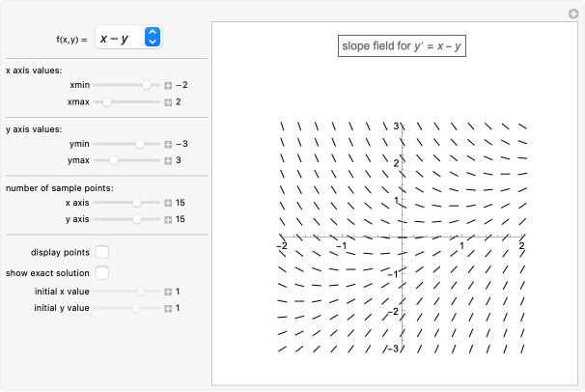Expand y axis sample points plus icon
The image size is (585, 392).
[x=168, y=219]
